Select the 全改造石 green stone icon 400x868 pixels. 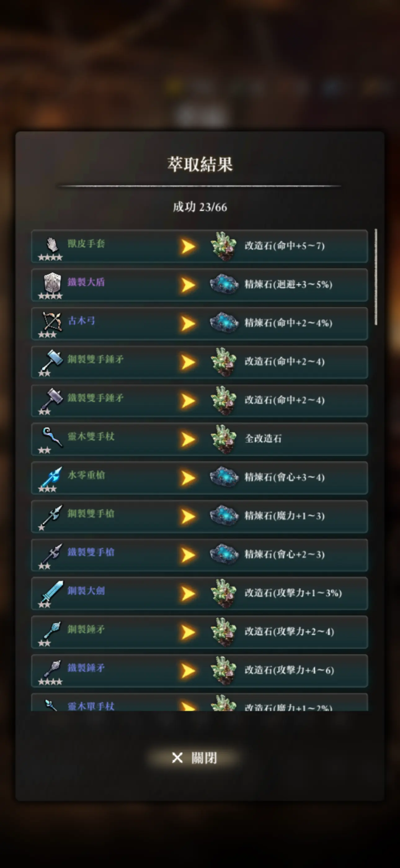[x=224, y=439]
